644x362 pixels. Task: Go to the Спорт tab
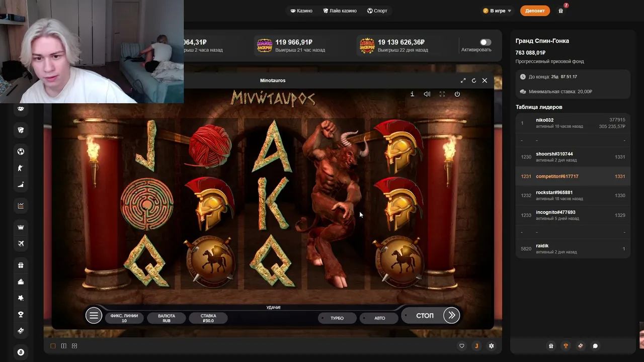[x=377, y=11]
